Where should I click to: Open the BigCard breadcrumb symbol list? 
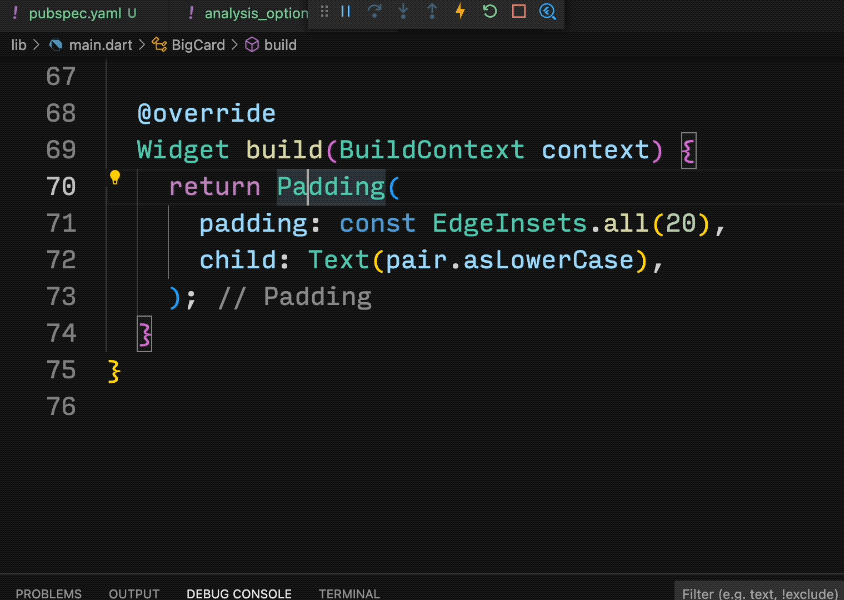pos(198,45)
